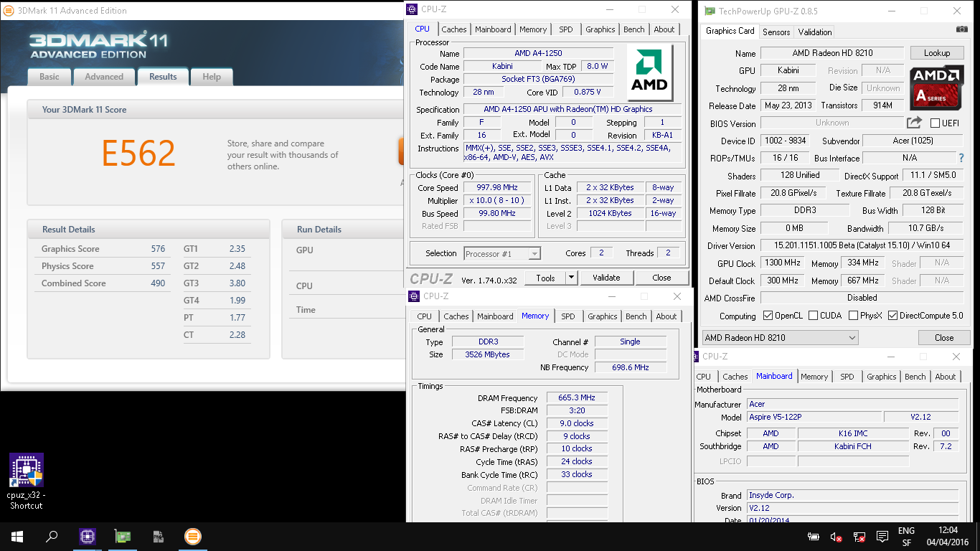Click the Physics Score value 557
Image resolution: width=980 pixels, height=551 pixels.
tap(158, 266)
